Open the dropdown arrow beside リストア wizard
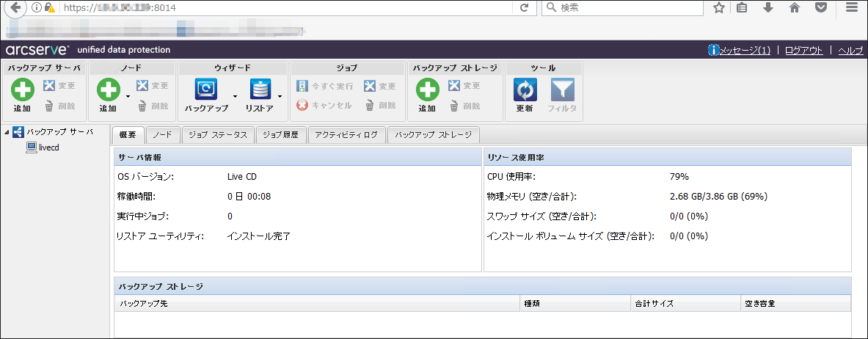This screenshot has height=339, width=868. [280, 96]
